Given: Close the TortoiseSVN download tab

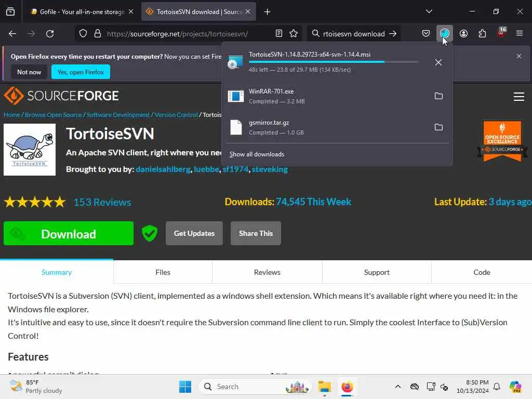Looking at the screenshot, I should tap(248, 12).
